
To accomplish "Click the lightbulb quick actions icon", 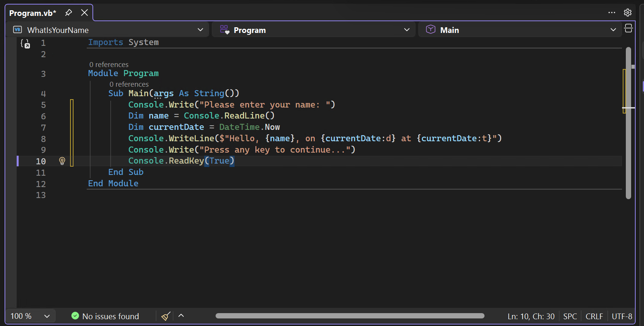I will [x=62, y=161].
